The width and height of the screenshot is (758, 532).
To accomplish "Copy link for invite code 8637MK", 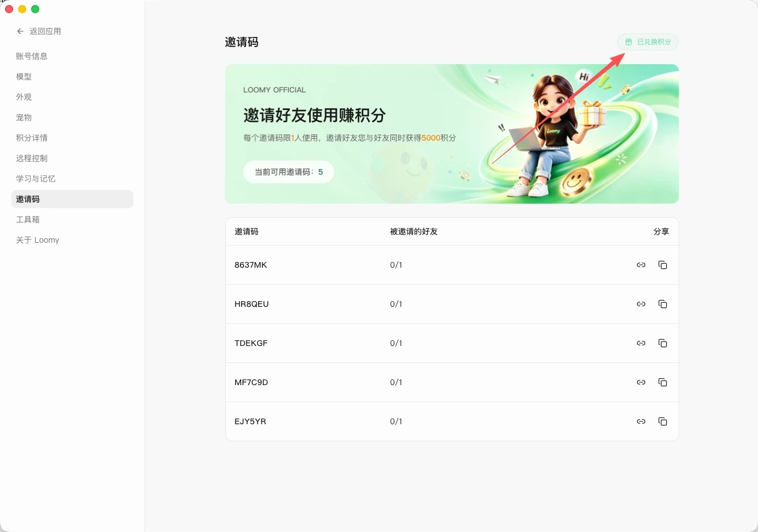I will click(641, 265).
